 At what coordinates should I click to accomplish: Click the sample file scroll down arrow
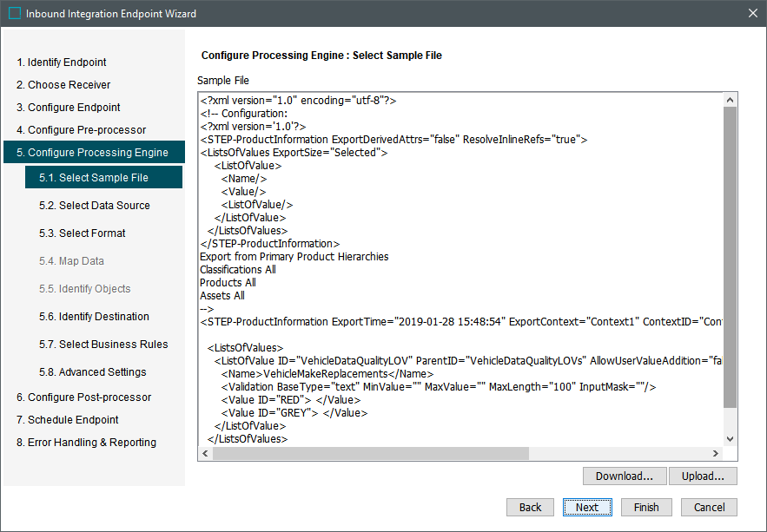730,439
